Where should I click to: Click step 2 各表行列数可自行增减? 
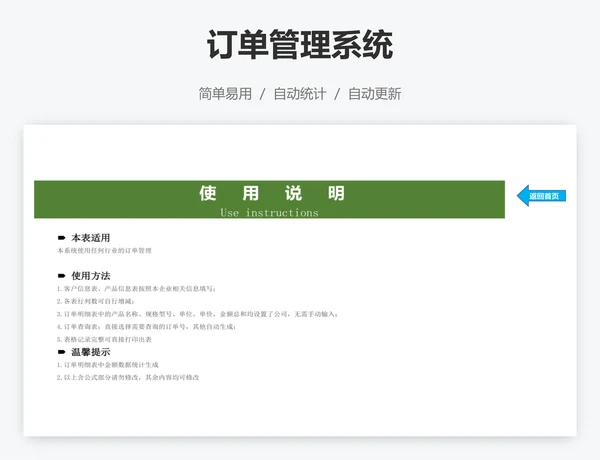tap(96, 301)
